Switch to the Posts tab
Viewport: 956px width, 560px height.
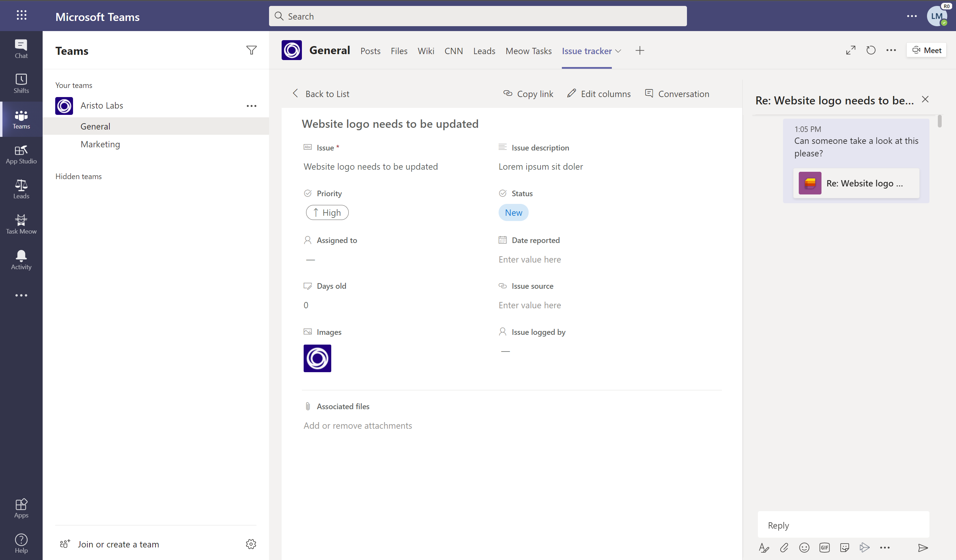[370, 51]
